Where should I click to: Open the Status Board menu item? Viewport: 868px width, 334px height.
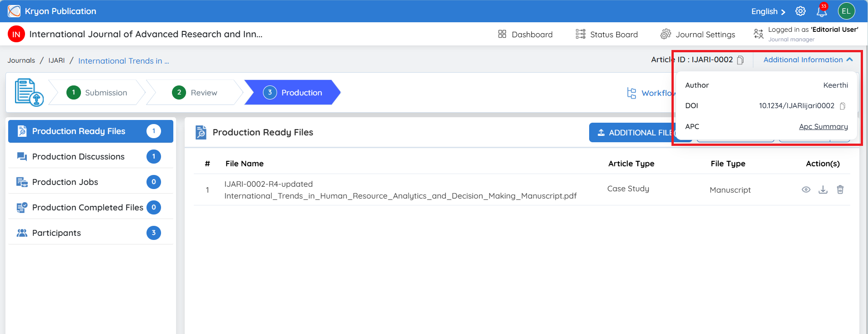point(607,34)
